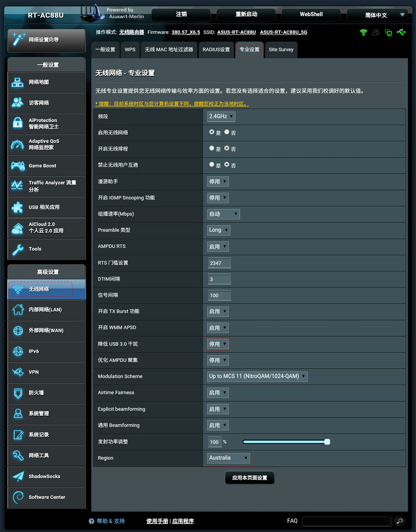The image size is (416, 532).
Task: Click the FAQ search magnifier icon
Action: pos(399,521)
